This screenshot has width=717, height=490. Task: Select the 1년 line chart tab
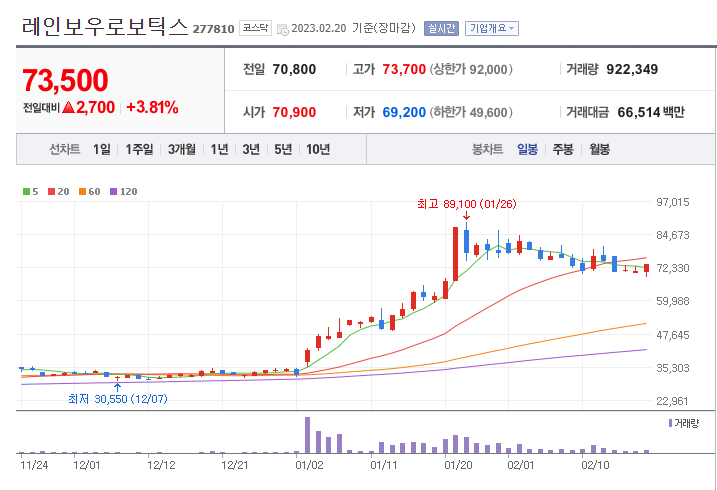pos(219,149)
